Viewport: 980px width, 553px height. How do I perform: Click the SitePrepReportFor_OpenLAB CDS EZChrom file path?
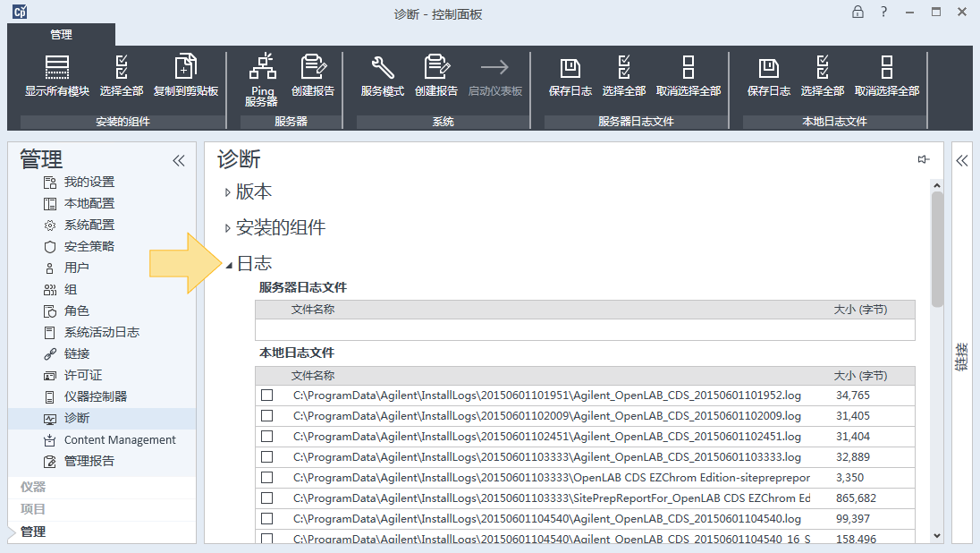pos(551,498)
